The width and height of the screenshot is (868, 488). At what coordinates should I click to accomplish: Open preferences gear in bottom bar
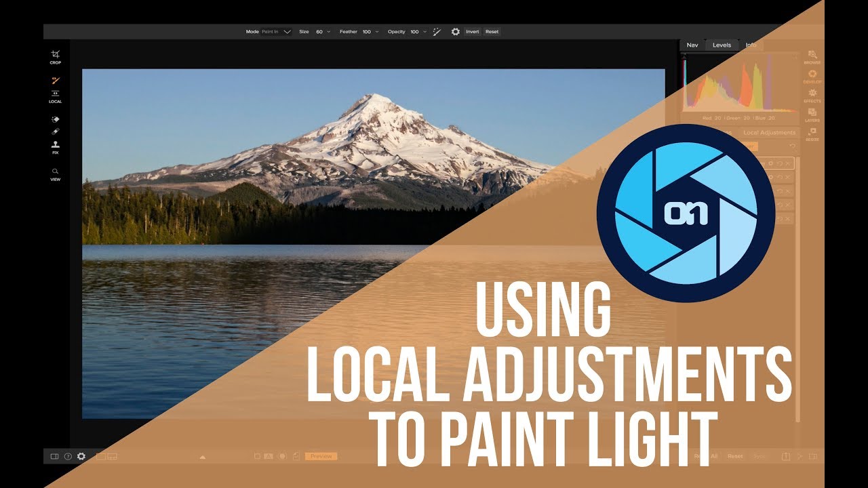[x=81, y=457]
